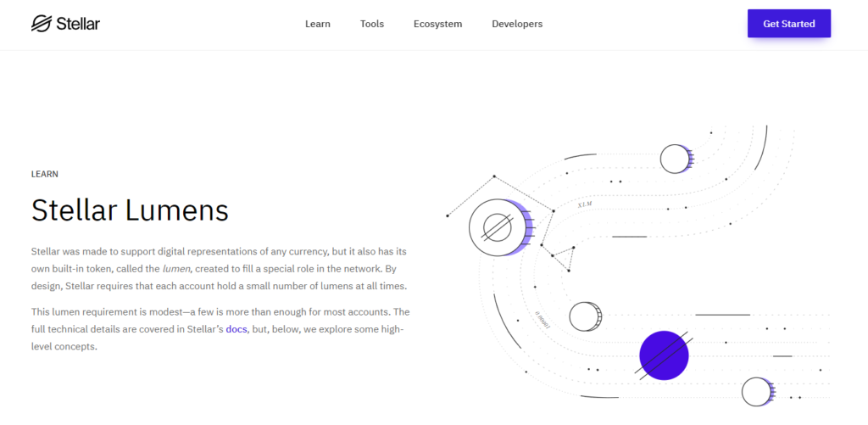Open the Developers menu
The width and height of the screenshot is (868, 425).
[517, 24]
